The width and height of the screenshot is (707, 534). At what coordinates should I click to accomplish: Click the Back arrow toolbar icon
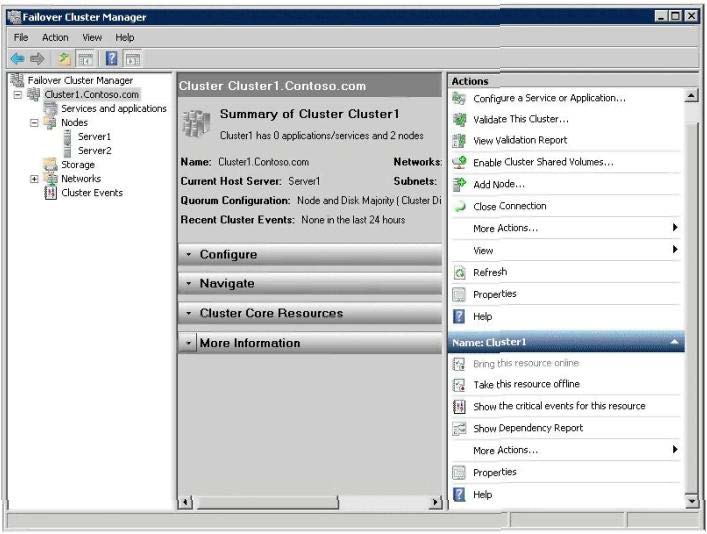[18, 59]
